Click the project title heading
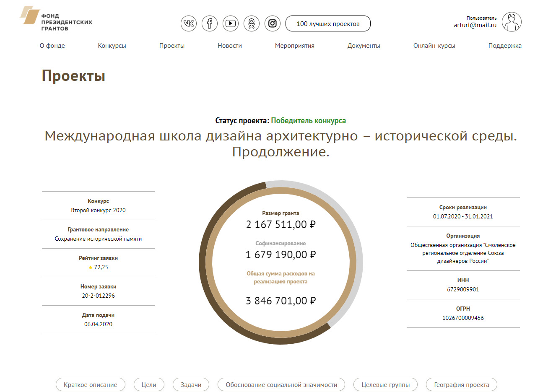 tap(281, 144)
